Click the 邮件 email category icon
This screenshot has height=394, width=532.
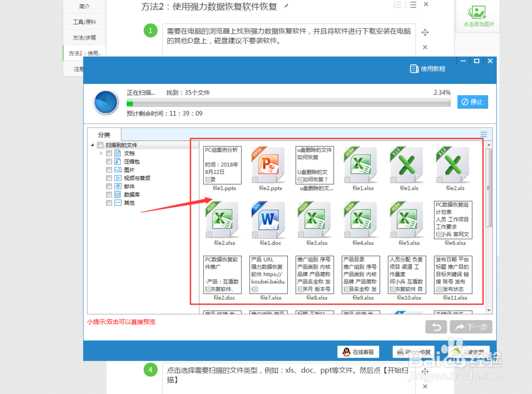click(118, 186)
